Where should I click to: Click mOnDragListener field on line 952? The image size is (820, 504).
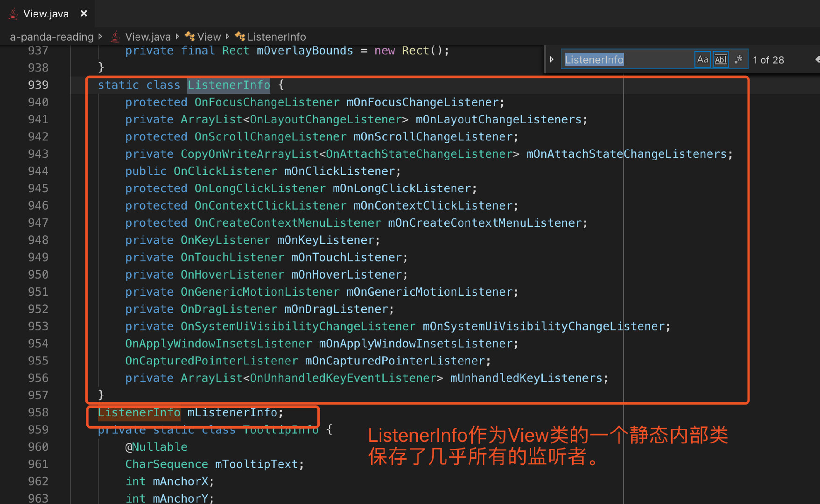coord(336,309)
